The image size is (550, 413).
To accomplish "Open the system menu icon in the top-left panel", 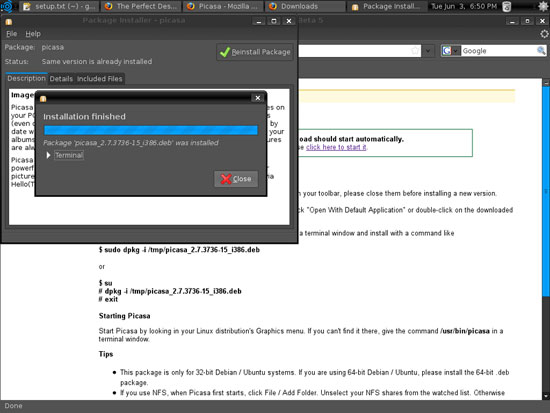I will coord(7,6).
